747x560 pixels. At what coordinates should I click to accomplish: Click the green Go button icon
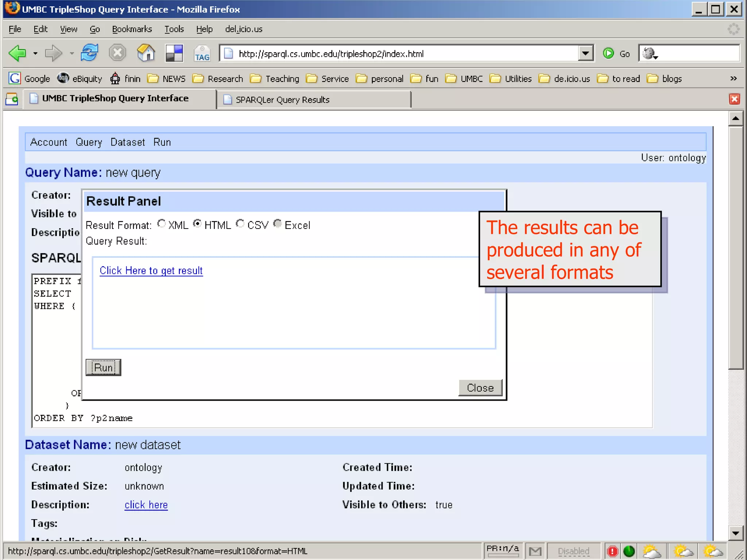point(608,54)
